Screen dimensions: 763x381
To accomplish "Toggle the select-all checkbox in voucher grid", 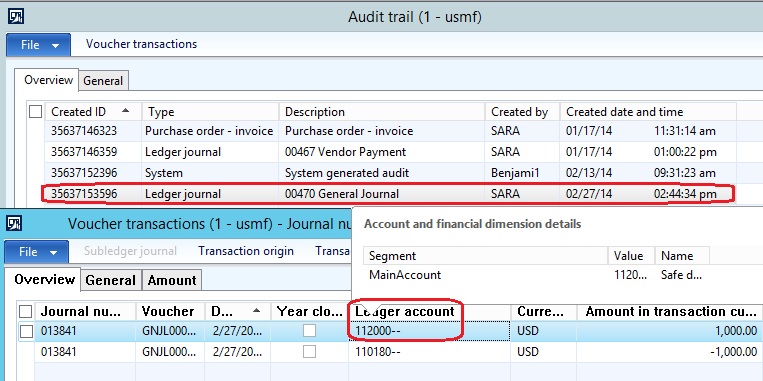I will click(25, 311).
